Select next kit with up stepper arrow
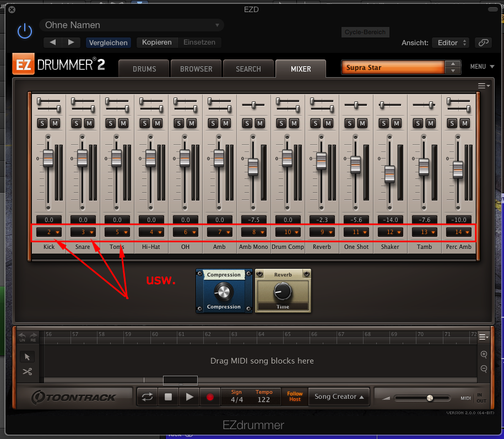Screen dimensions: 504x439 pos(453,64)
